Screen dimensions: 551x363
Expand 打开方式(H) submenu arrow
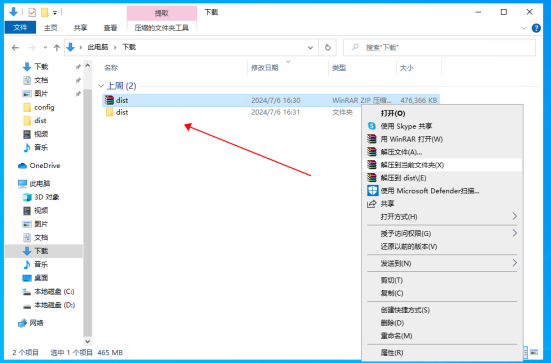(x=514, y=216)
